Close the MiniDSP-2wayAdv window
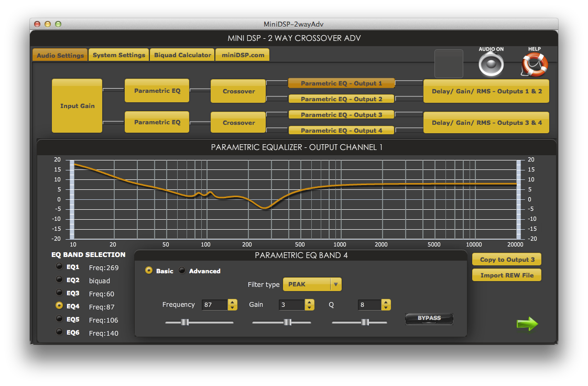 [x=37, y=24]
